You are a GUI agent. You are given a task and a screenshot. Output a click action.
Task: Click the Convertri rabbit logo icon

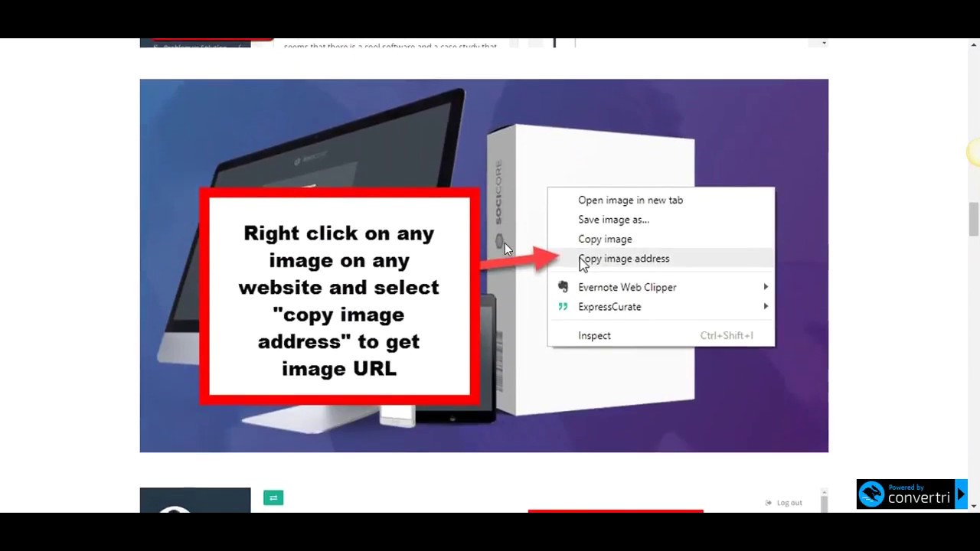[871, 494]
